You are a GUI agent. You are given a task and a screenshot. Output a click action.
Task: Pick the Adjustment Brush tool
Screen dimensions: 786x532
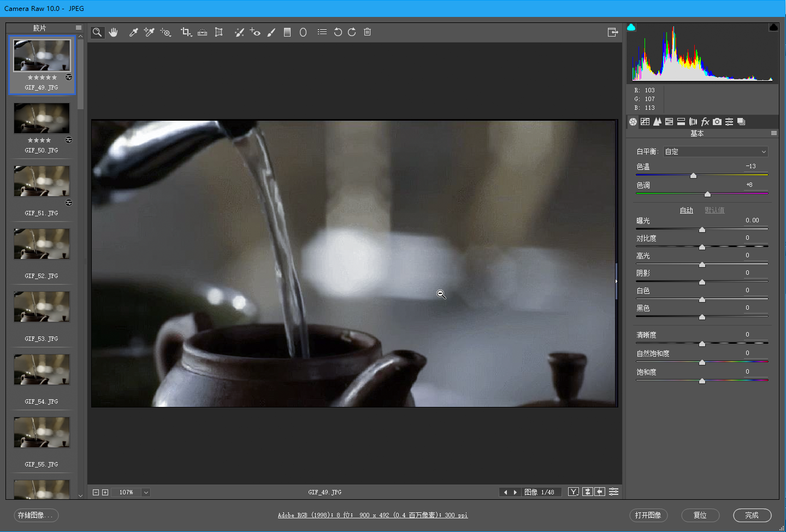click(x=271, y=32)
